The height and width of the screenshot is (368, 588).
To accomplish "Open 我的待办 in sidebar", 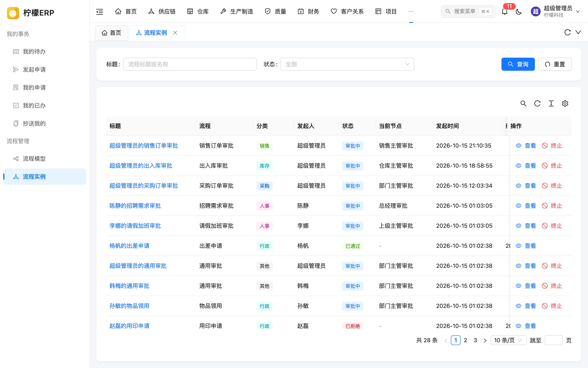I will pyautogui.click(x=45, y=52).
